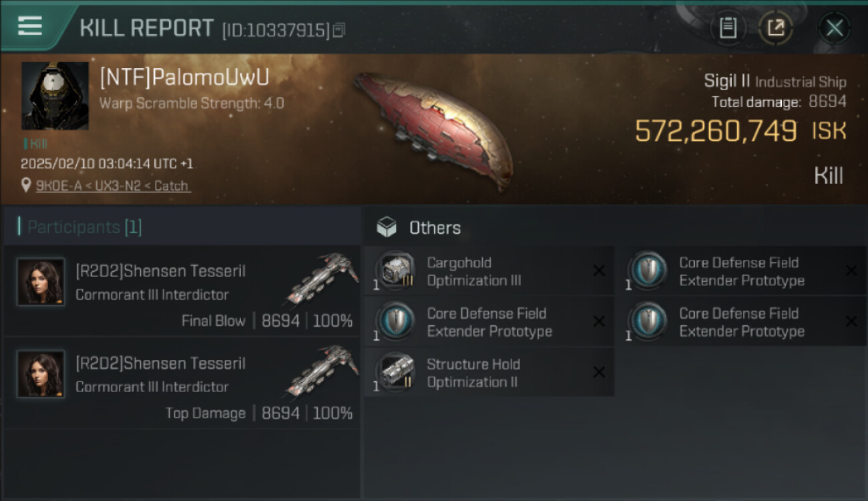Open the 9KOE-A location link
868x501 pixels.
pyautogui.click(x=114, y=186)
